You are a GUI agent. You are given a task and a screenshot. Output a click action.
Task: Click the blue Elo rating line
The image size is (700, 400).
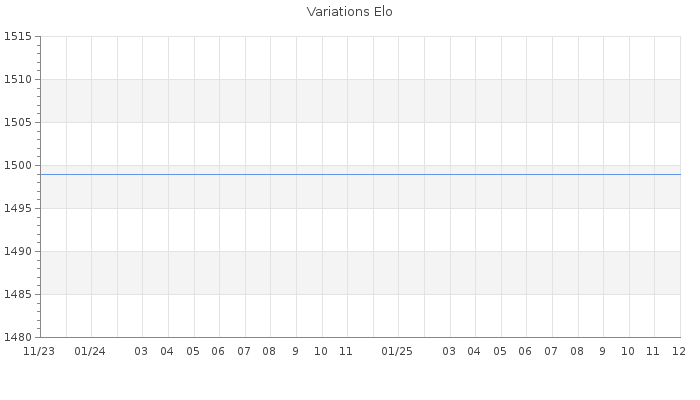pyautogui.click(x=360, y=174)
